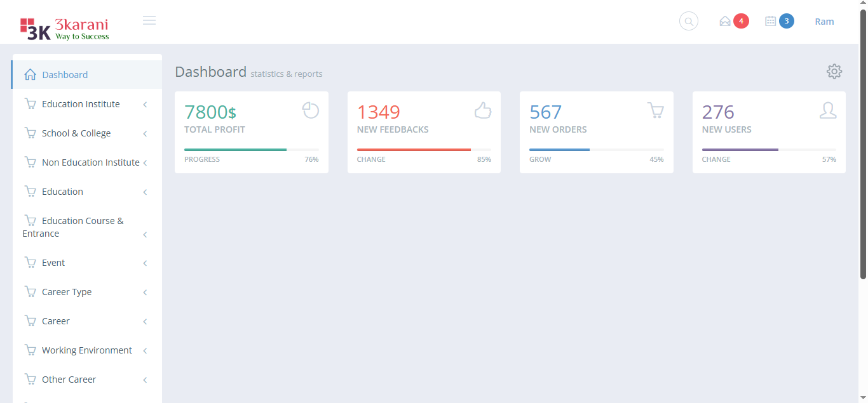Expand Working Environment menu chevron
The image size is (868, 403).
(145, 351)
